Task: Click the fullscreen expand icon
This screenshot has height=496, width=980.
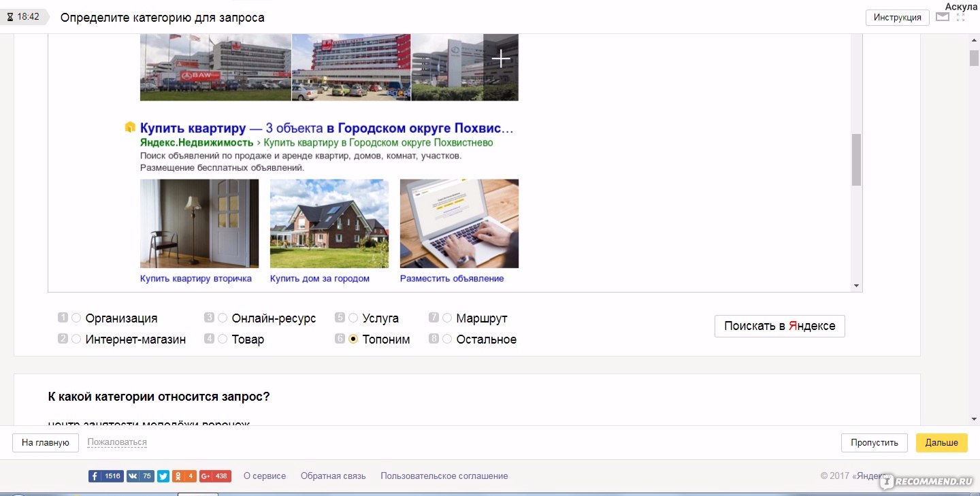Action: pyautogui.click(x=961, y=17)
